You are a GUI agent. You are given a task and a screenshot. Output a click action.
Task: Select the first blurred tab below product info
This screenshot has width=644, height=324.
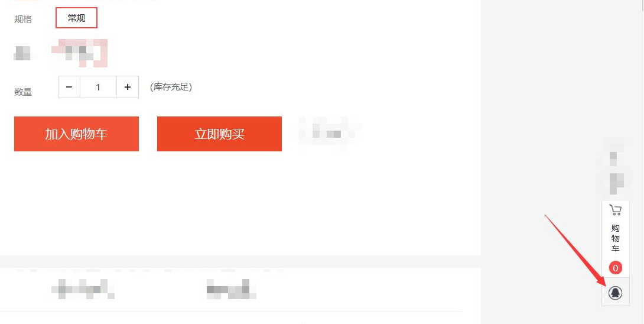pos(82,289)
